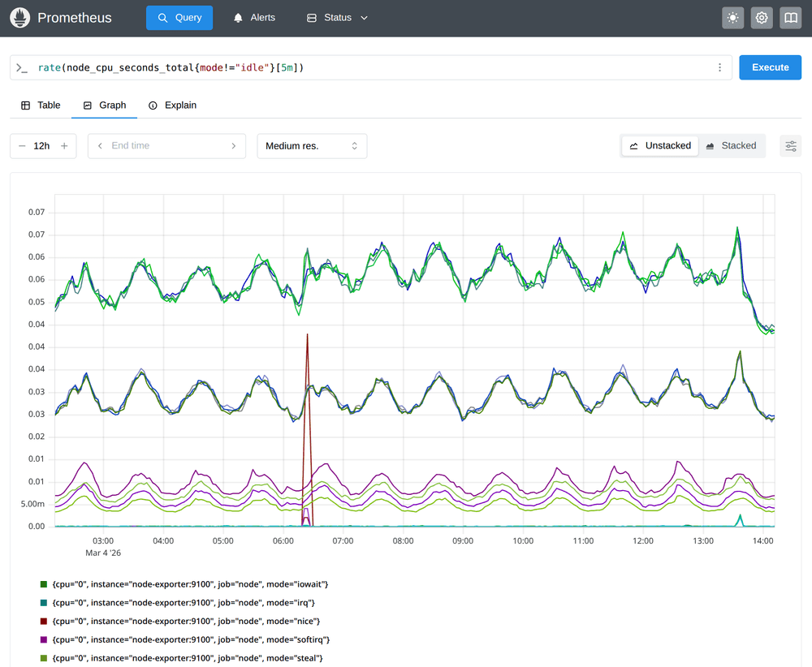Open graph display options via the sliders icon

tap(791, 145)
